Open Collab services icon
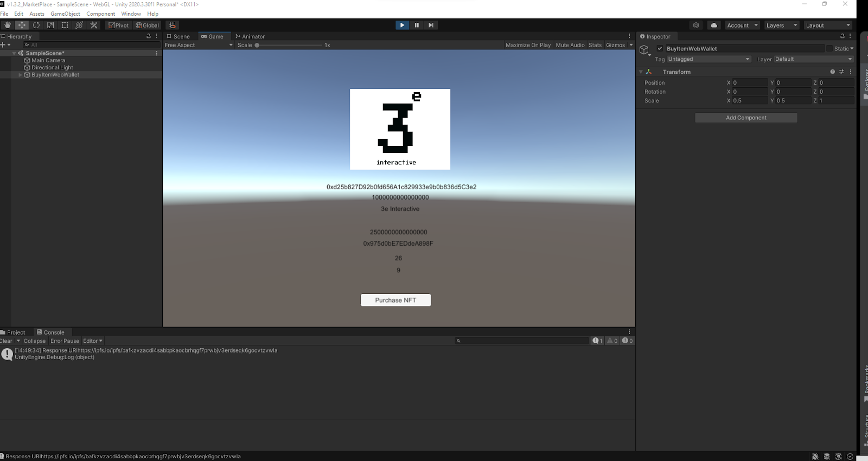 pyautogui.click(x=696, y=25)
